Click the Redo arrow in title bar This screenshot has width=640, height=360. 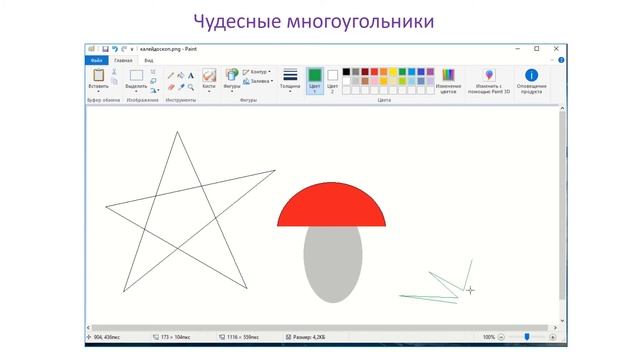coord(124,49)
